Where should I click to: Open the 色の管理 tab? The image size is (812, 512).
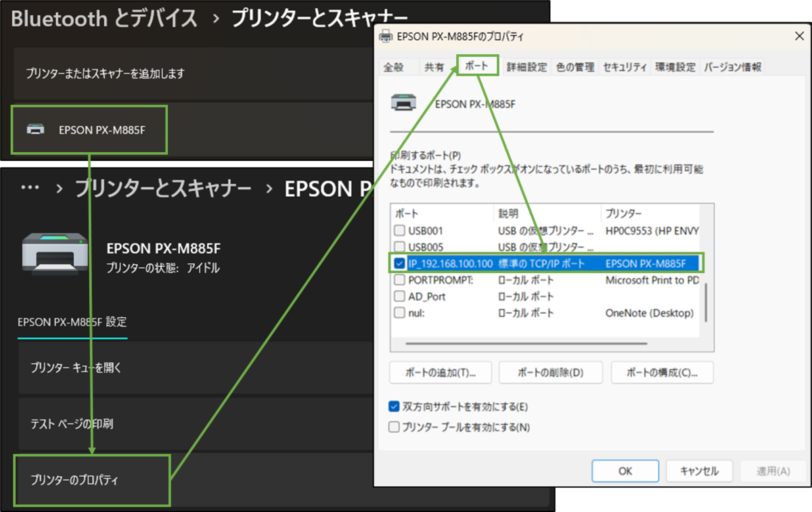click(575, 67)
